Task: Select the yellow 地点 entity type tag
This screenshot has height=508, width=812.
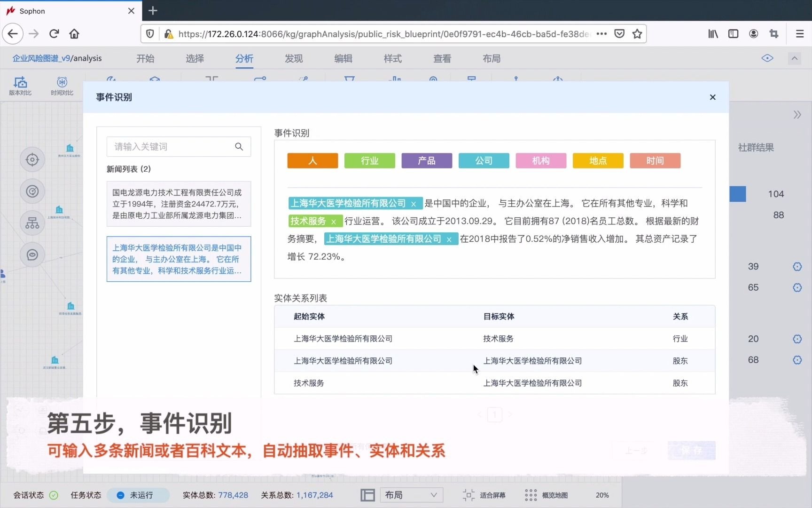Action: tap(598, 161)
